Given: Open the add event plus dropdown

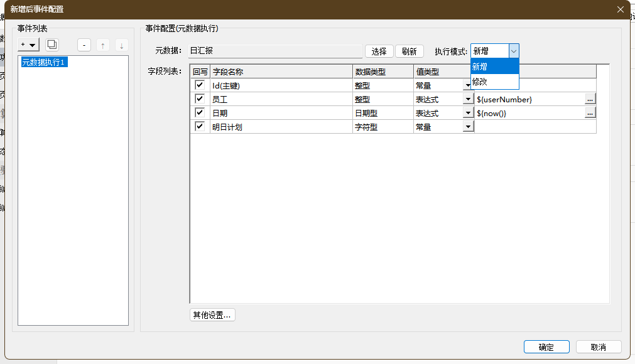Looking at the screenshot, I should (28, 45).
